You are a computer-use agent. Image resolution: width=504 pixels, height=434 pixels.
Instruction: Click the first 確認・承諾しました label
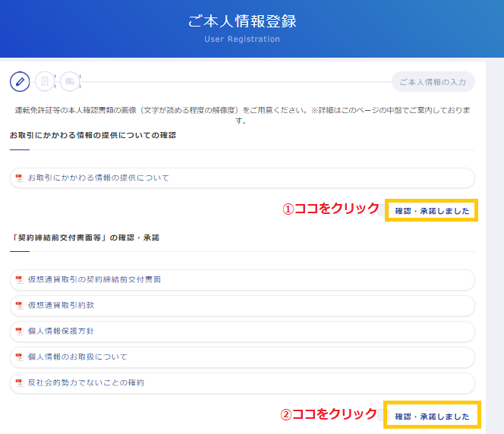(x=432, y=211)
